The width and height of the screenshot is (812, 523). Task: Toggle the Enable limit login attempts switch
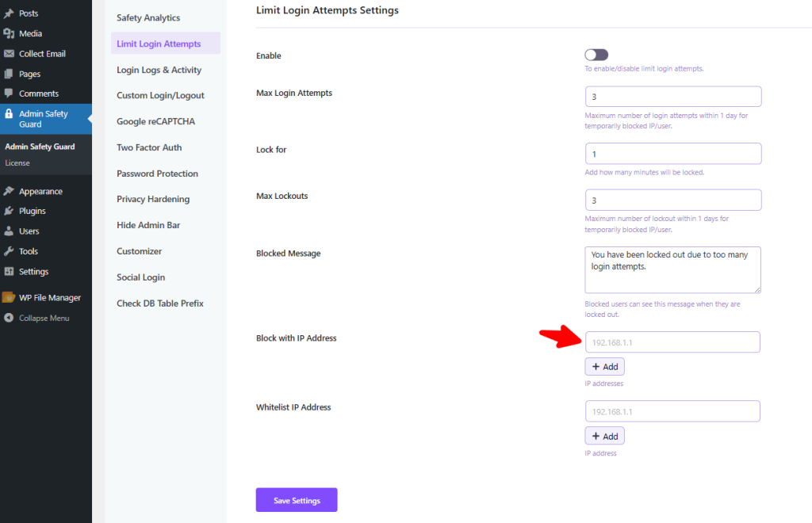[596, 55]
